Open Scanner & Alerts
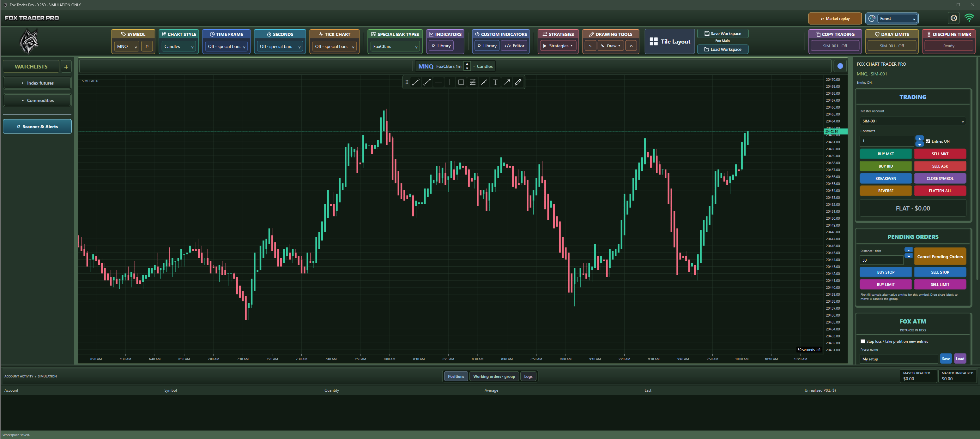Image resolution: width=980 pixels, height=439 pixels. 37,127
